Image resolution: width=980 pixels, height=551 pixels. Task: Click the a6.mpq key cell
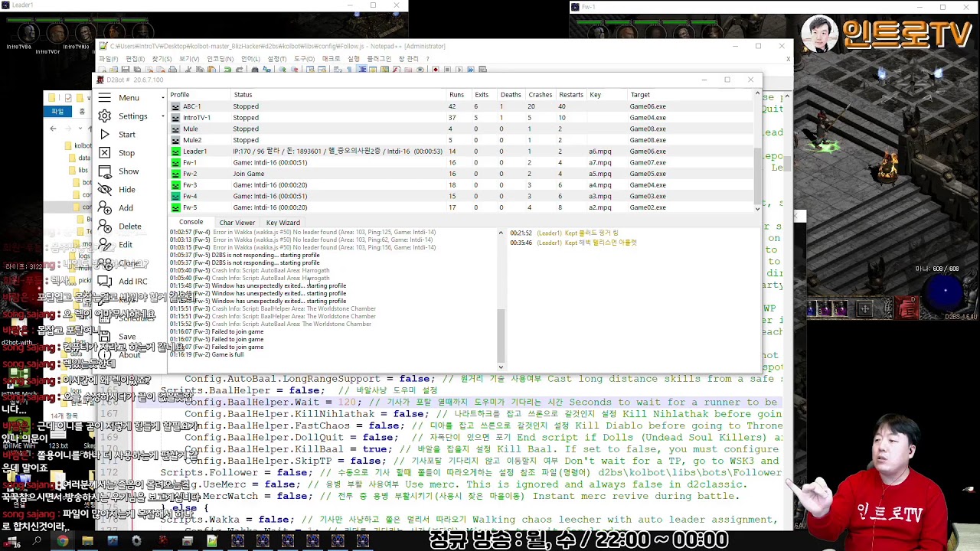click(x=600, y=152)
